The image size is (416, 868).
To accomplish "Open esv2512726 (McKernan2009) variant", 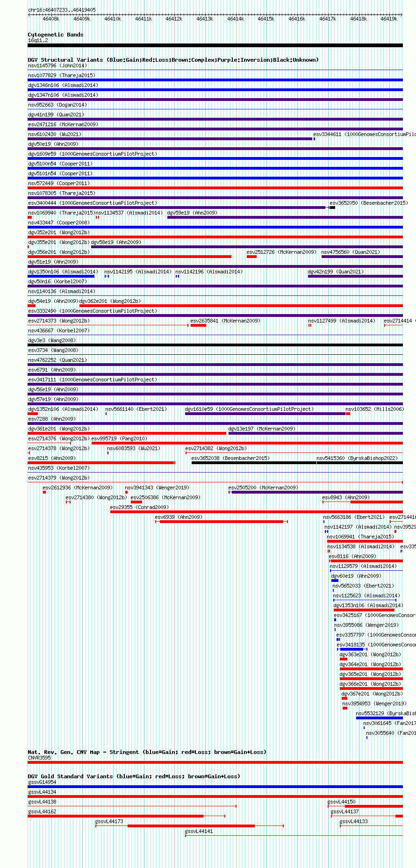I will (x=281, y=252).
